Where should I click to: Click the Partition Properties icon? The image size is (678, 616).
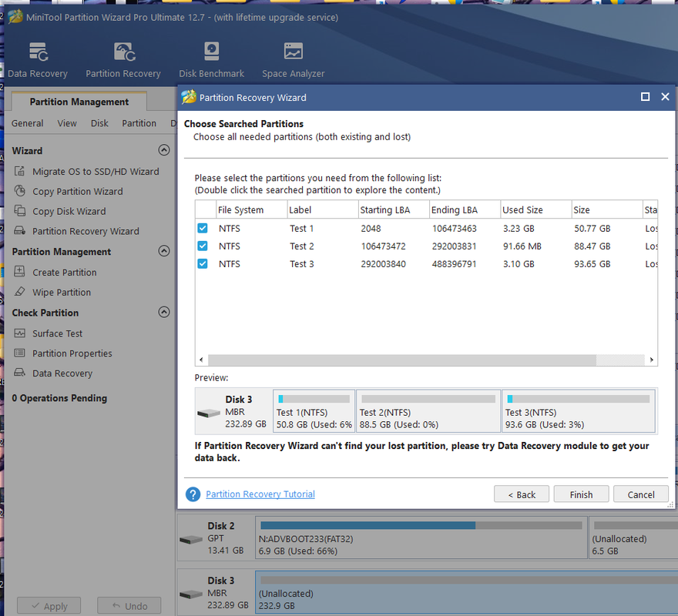[x=19, y=353]
